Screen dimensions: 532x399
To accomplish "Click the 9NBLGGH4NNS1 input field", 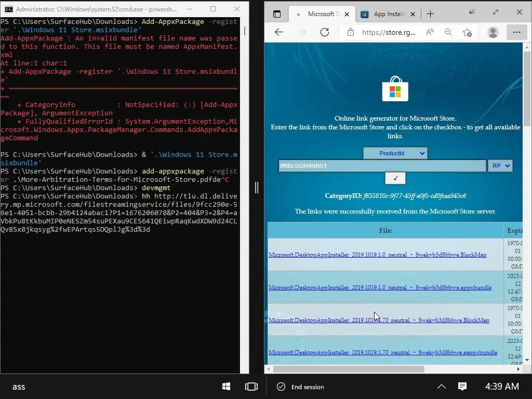I will click(x=382, y=166).
